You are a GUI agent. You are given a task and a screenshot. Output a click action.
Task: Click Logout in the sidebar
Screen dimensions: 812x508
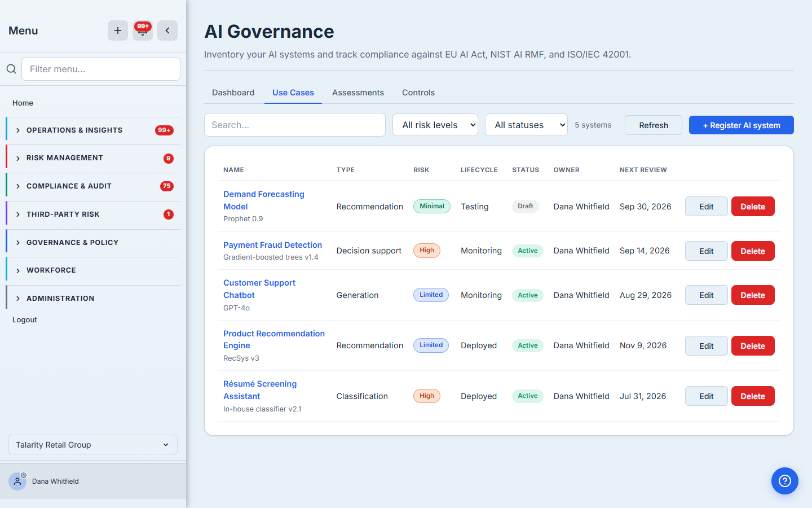pos(25,319)
